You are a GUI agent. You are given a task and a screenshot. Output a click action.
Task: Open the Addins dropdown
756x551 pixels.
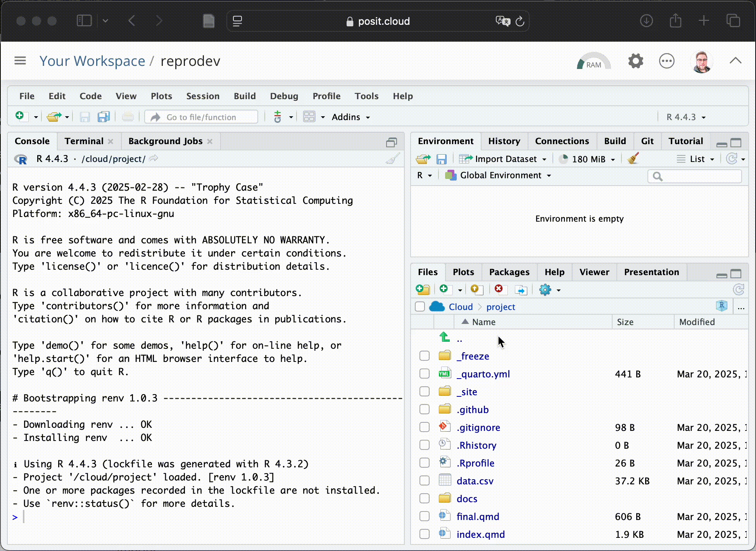(x=349, y=117)
